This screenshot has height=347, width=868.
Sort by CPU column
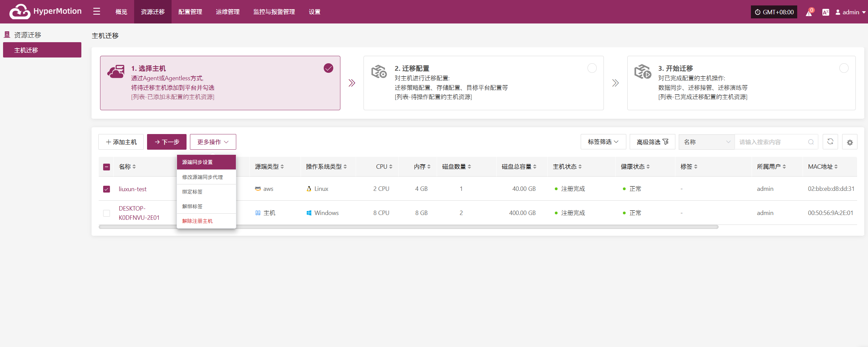pyautogui.click(x=391, y=166)
